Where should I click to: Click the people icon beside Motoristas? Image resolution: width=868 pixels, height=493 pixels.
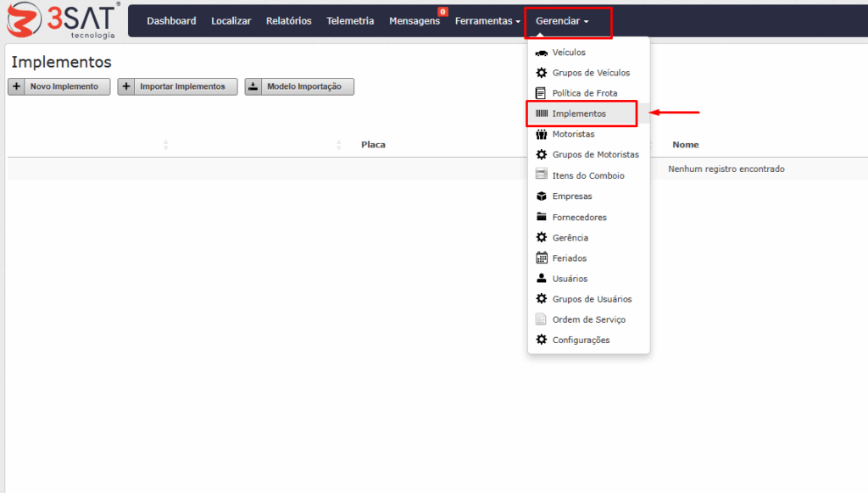pyautogui.click(x=541, y=135)
